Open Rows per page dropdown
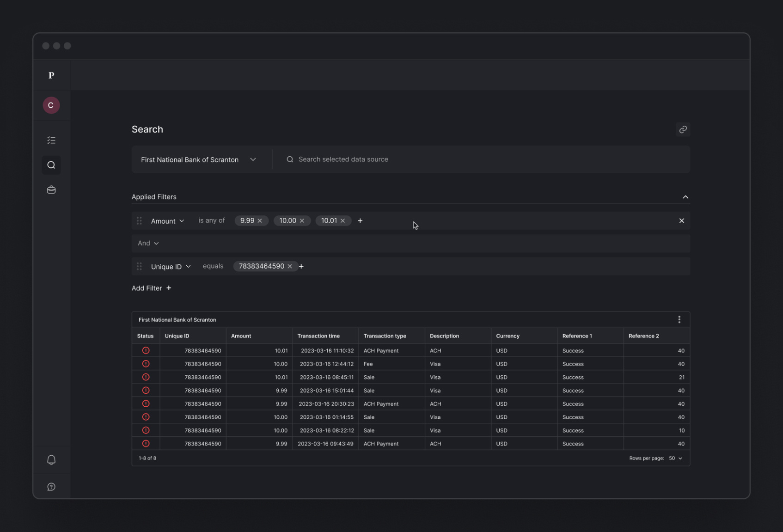The image size is (783, 532). pyautogui.click(x=675, y=458)
